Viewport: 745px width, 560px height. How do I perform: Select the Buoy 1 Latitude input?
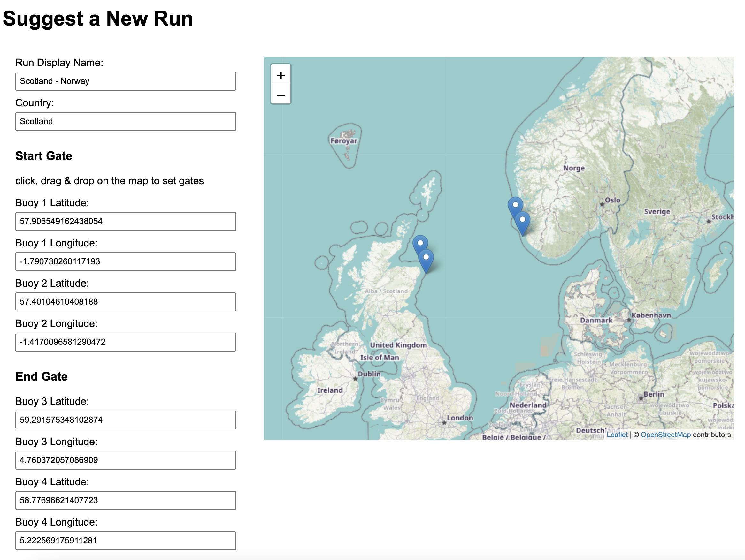point(125,222)
